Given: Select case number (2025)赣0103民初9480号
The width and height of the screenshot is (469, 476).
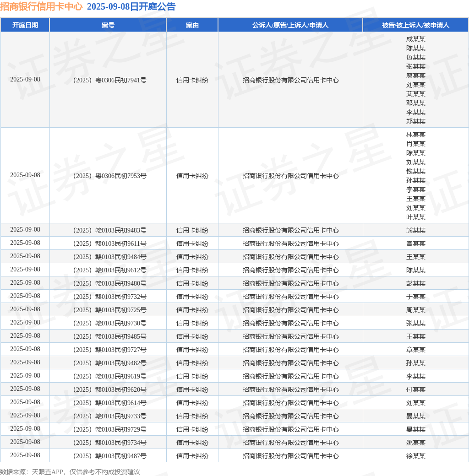Looking at the screenshot, I should click(x=109, y=283).
